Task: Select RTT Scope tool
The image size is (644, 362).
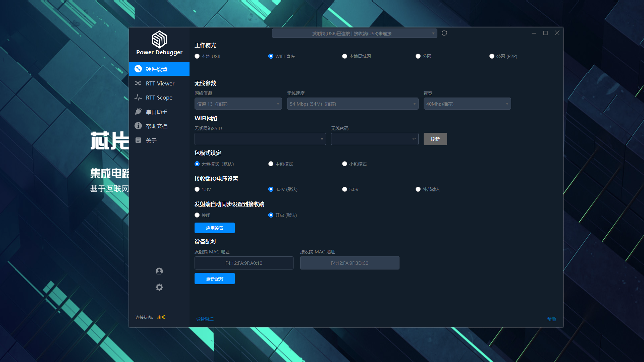Action: [x=159, y=98]
